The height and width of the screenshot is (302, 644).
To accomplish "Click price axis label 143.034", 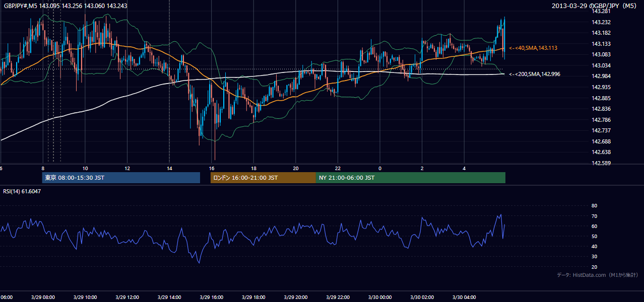I will (601, 65).
